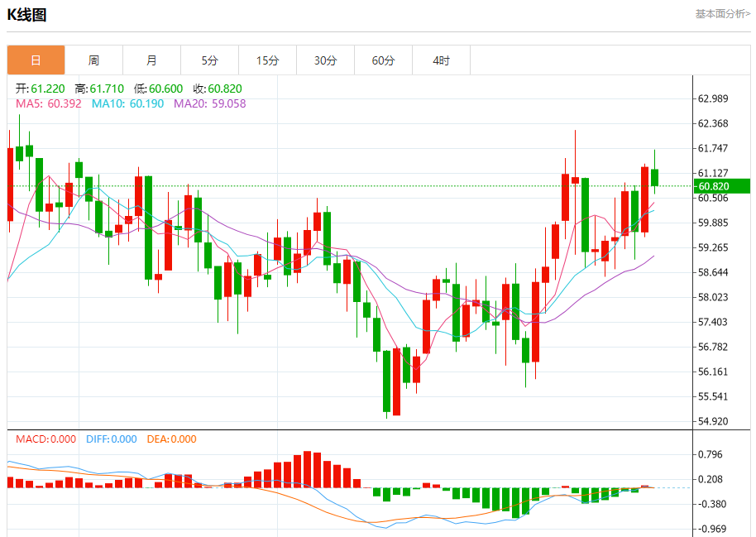Open the 基本面分析 link

722,14
